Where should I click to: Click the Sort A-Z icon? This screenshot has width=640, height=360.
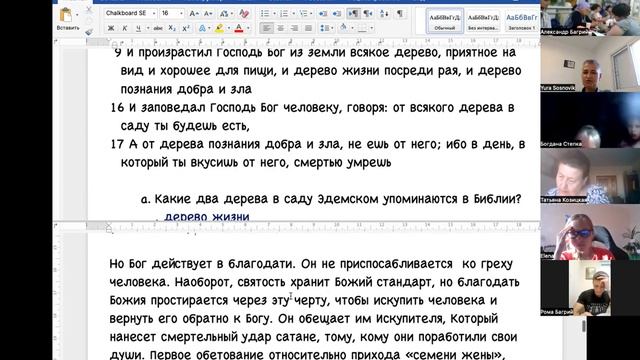[x=384, y=13]
